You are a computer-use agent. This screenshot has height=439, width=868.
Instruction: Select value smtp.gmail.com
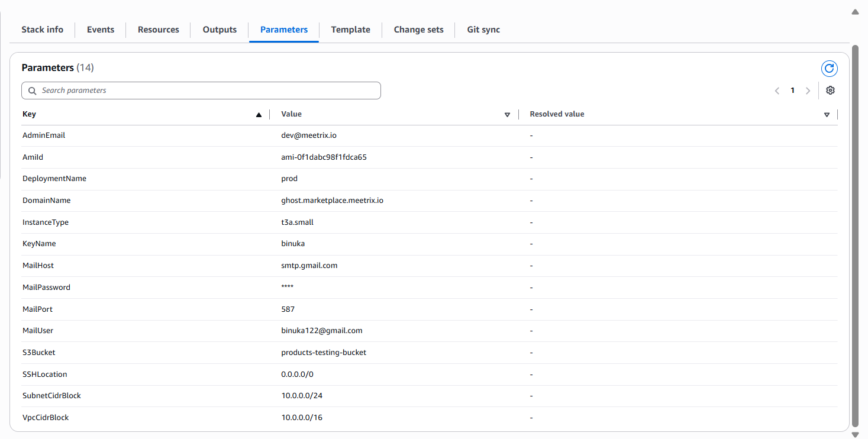point(309,266)
